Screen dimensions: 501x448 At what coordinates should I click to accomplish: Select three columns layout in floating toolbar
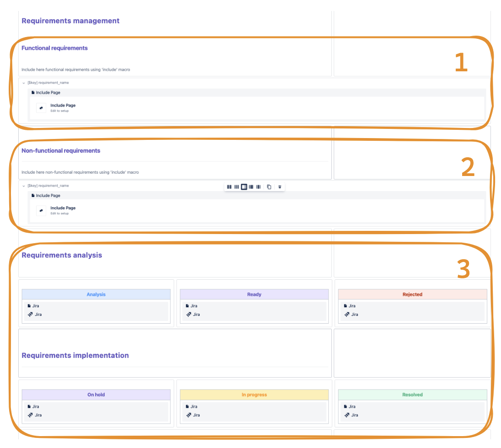pos(236,187)
